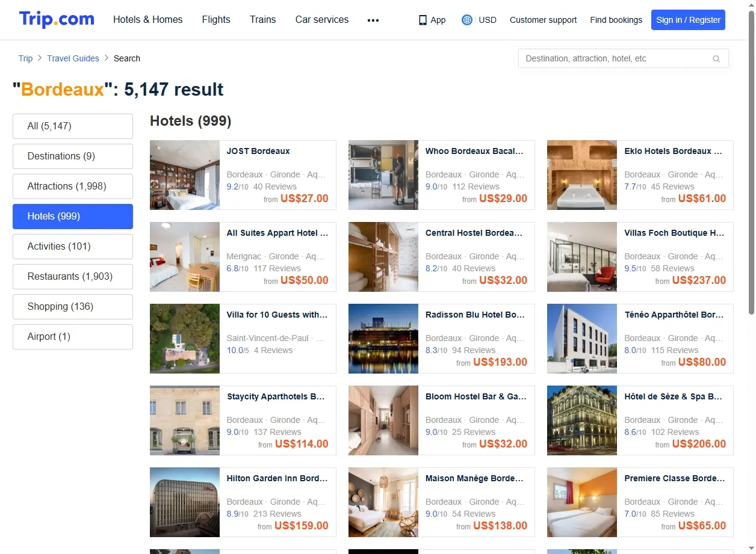
Task: Go to Trip breadcrumb link
Action: pyautogui.click(x=25, y=58)
